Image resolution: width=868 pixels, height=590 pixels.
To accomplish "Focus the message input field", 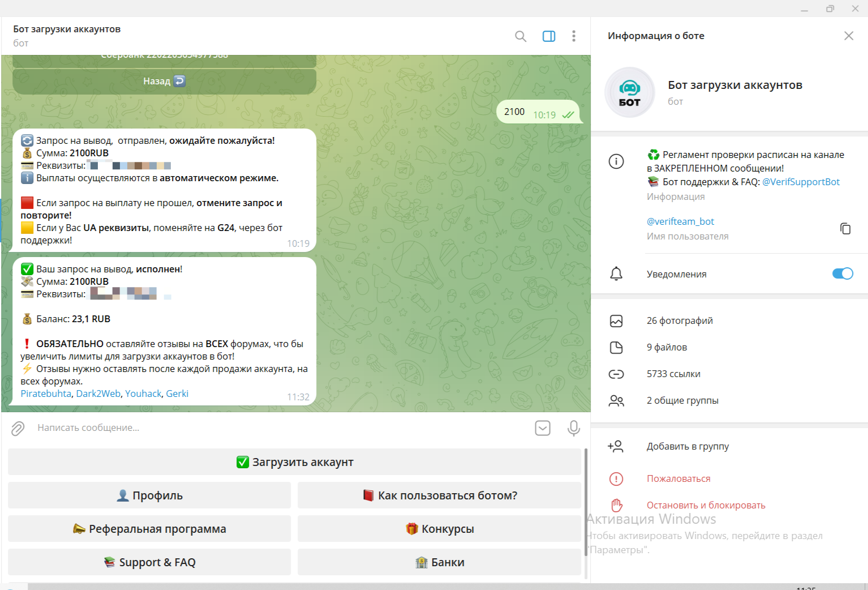I will pos(272,428).
